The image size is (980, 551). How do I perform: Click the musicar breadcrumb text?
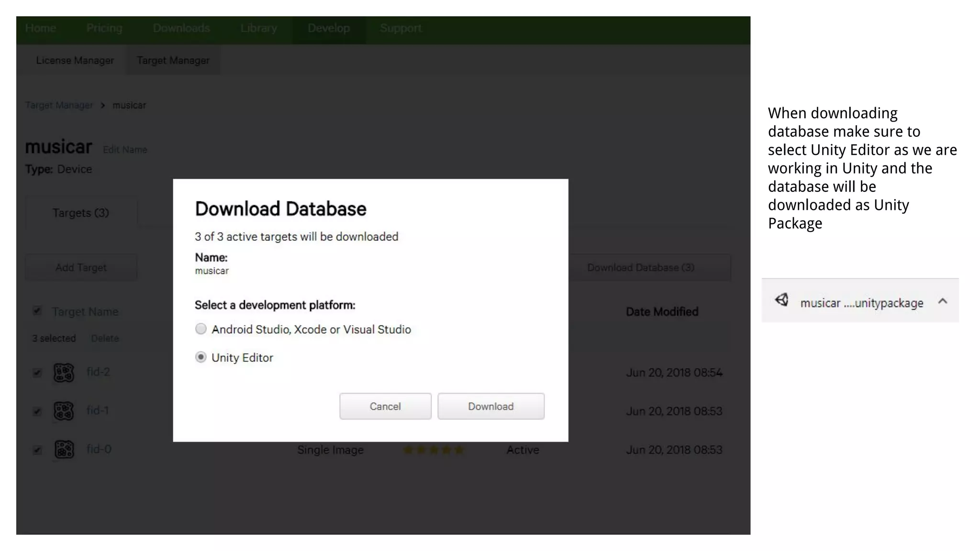129,105
